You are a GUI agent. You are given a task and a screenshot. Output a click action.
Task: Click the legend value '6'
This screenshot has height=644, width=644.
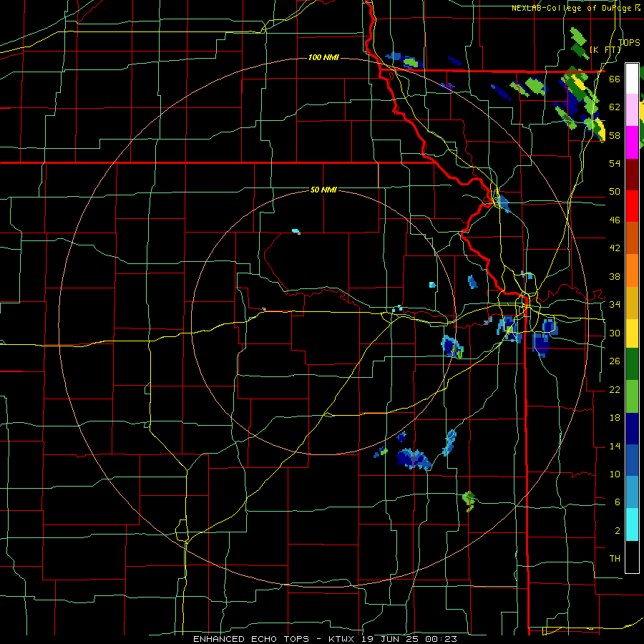pos(618,502)
